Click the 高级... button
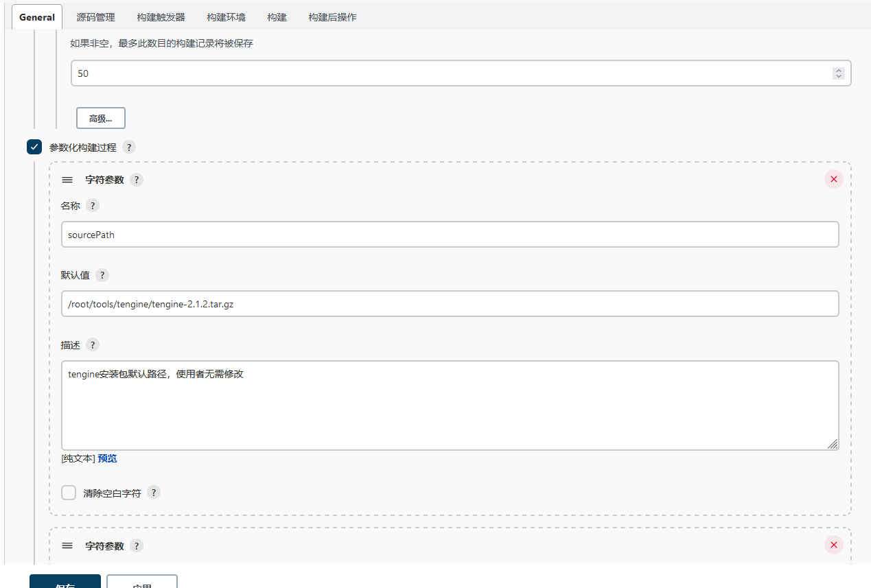The height and width of the screenshot is (588, 871). click(x=101, y=118)
